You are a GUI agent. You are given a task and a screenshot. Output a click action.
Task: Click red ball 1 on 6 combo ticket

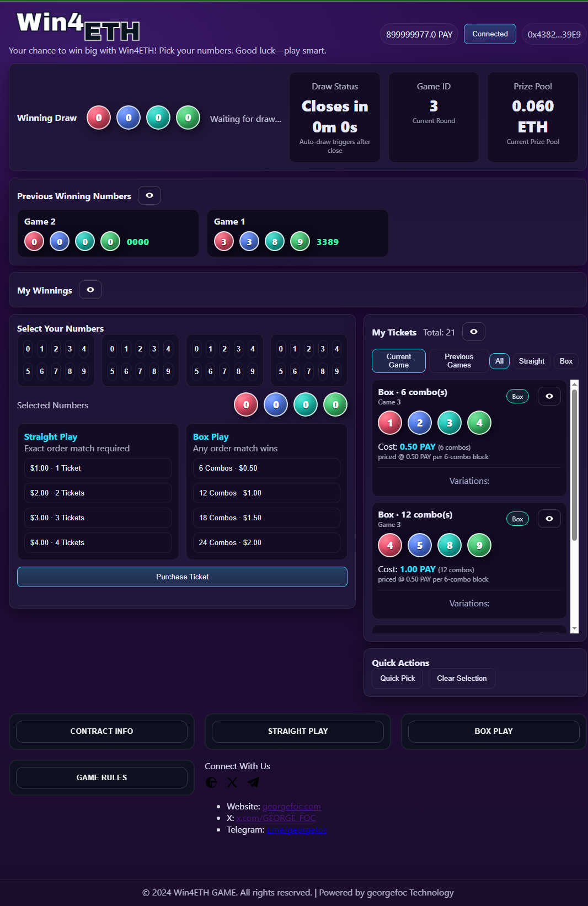click(x=390, y=423)
